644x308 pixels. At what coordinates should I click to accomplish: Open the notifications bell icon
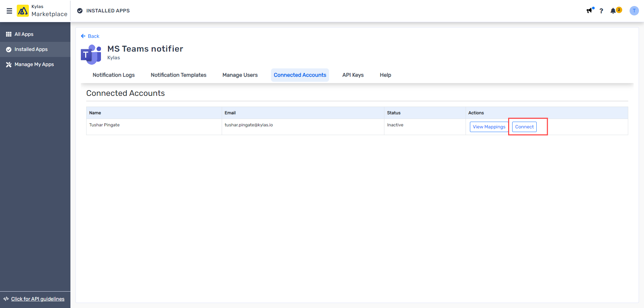pos(613,11)
